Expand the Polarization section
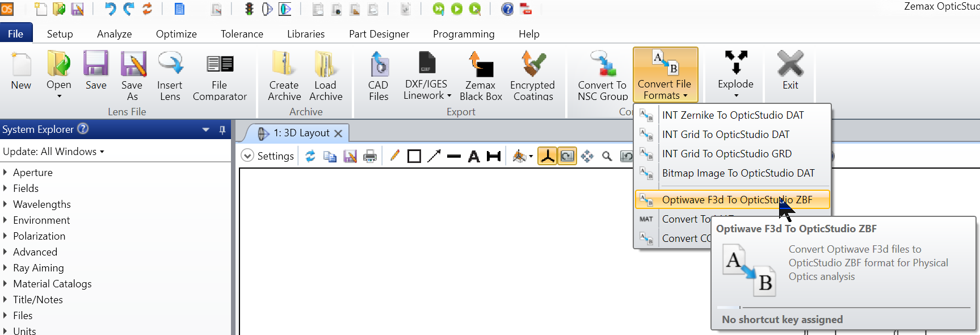This screenshot has width=980, height=335. coord(5,236)
